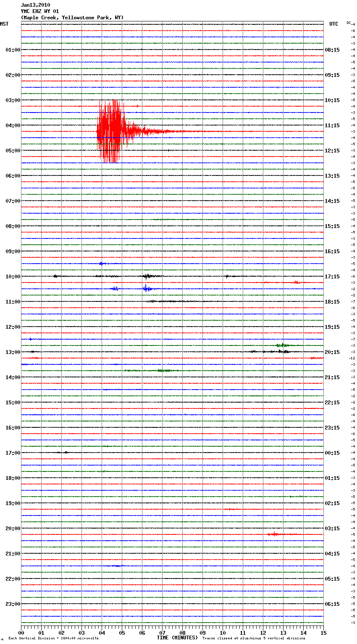This screenshot has width=357, height=644.
Task: Click the Jan13,2010 date header
Action: [x=35, y=5]
